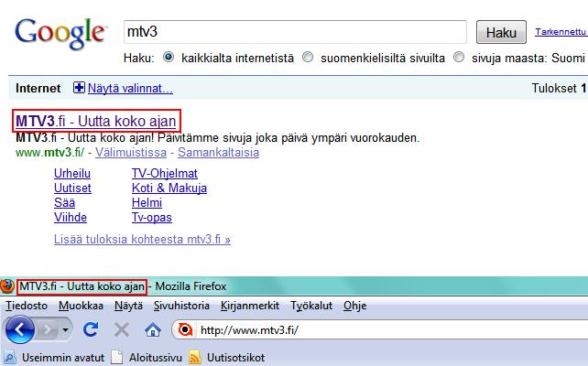588x366 pixels.
Task: Open 'Lisää tuloksia kohteesta mtv3.fi' link
Action: point(142,240)
